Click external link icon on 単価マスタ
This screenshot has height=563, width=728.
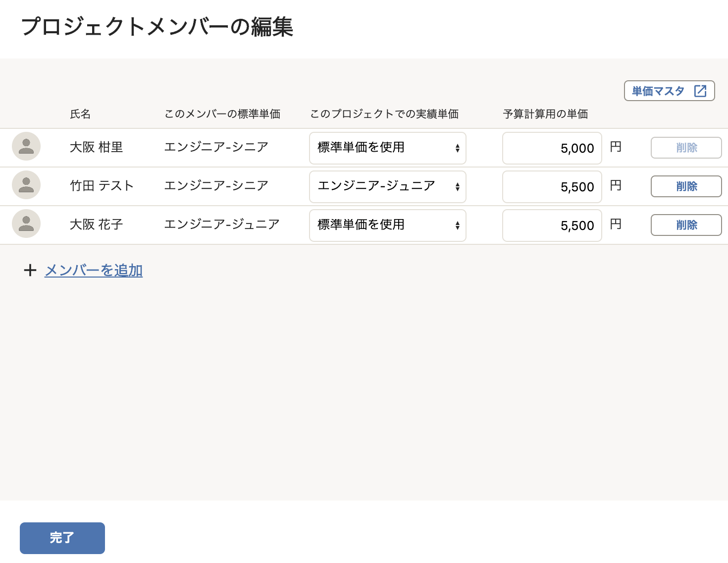click(x=700, y=91)
